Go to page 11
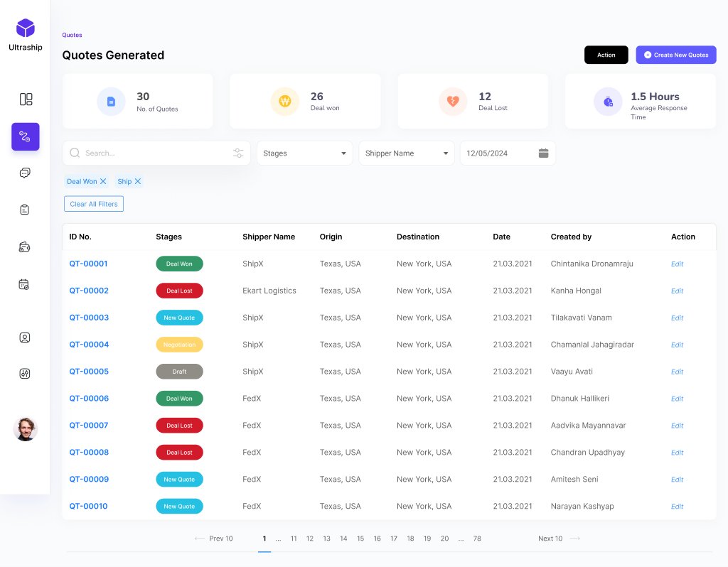 click(x=294, y=539)
